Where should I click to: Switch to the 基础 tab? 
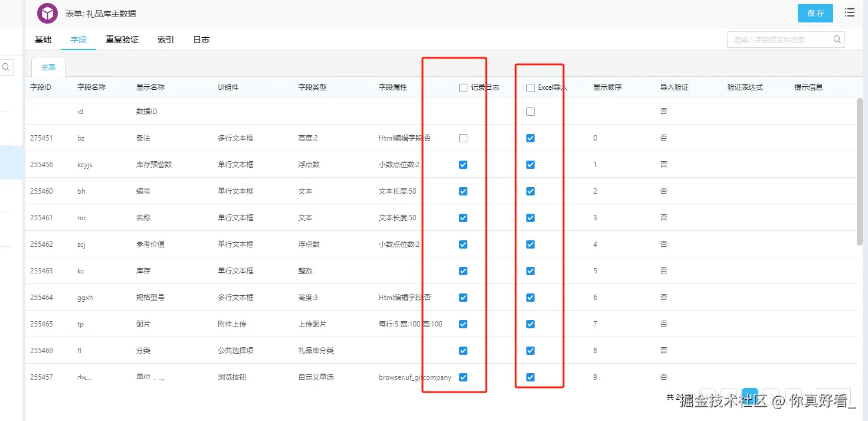(43, 40)
